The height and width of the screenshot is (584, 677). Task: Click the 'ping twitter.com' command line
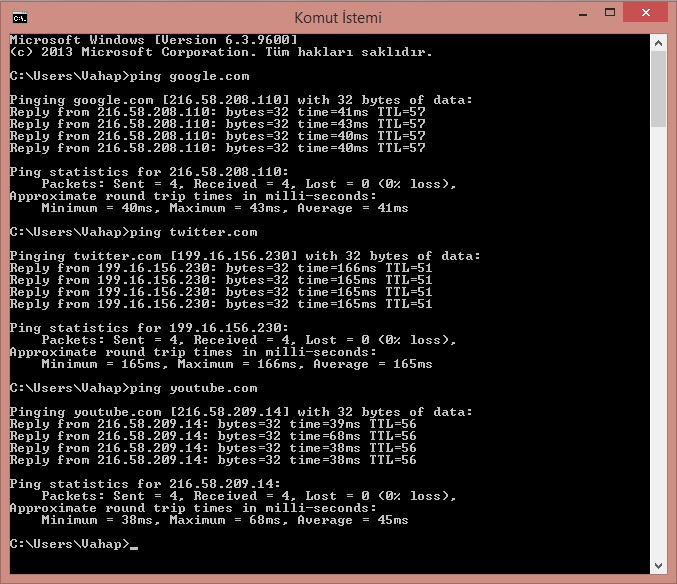pyautogui.click(x=133, y=232)
